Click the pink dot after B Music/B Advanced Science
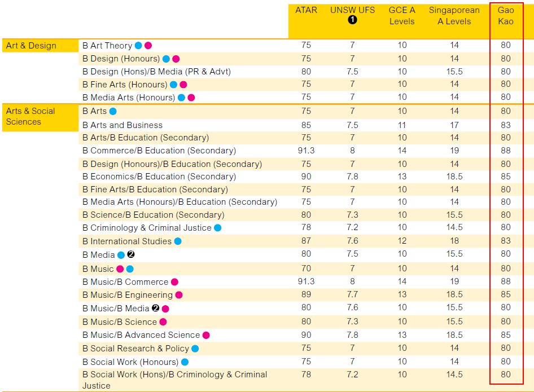This screenshot has height=392, width=534. click(x=206, y=335)
